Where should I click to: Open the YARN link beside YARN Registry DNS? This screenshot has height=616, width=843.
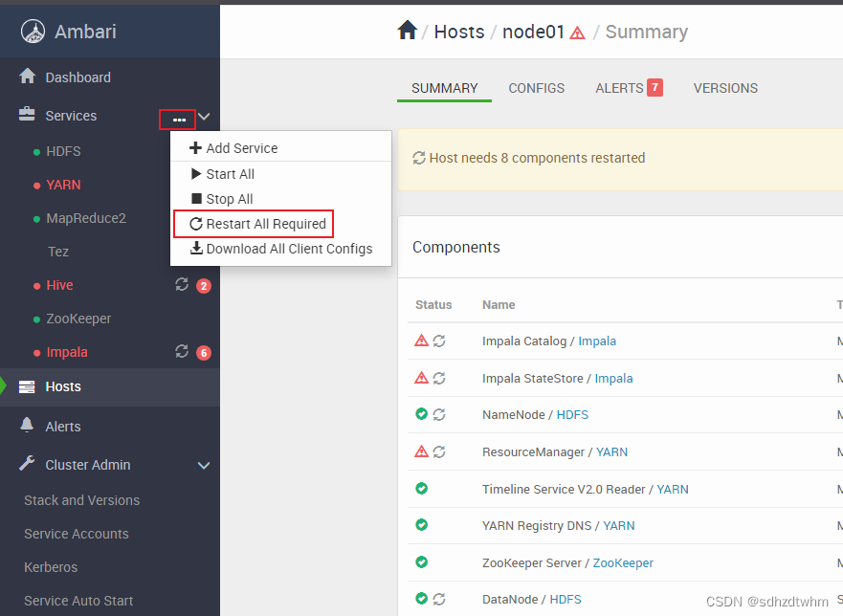pyautogui.click(x=619, y=526)
